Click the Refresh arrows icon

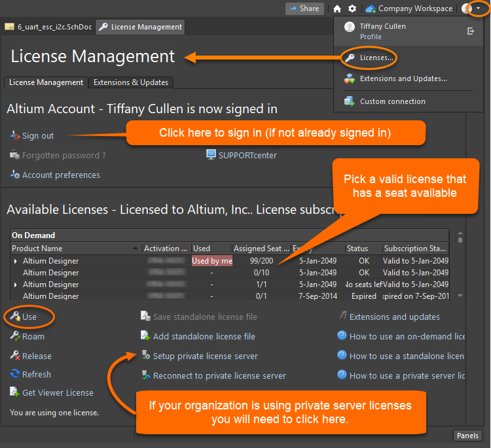click(15, 373)
